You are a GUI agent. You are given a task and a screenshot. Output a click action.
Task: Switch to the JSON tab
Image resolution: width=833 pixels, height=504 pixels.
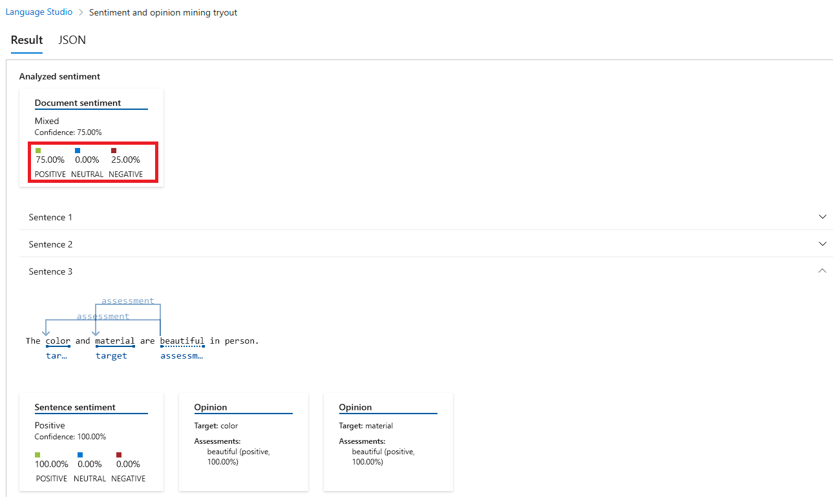72,40
